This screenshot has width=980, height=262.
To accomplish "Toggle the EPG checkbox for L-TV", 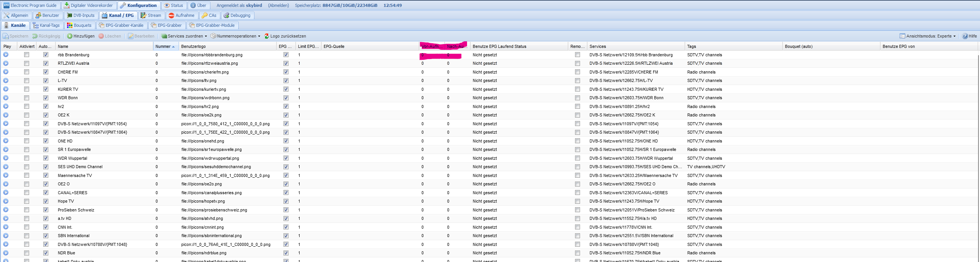I will [x=286, y=80].
